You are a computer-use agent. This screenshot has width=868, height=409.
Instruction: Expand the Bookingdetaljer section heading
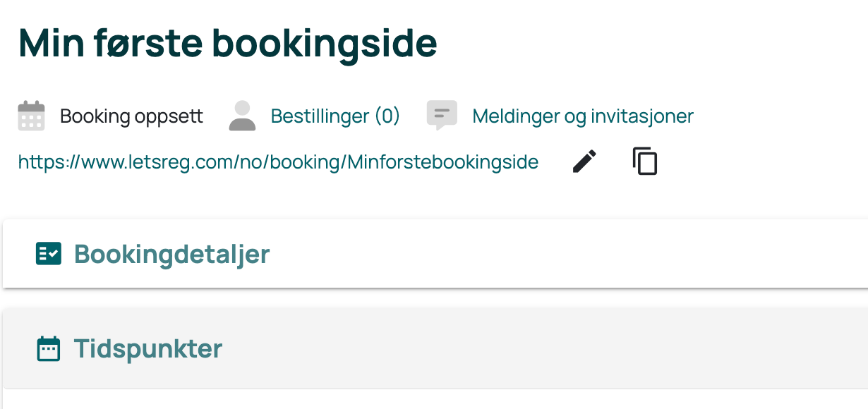click(171, 254)
